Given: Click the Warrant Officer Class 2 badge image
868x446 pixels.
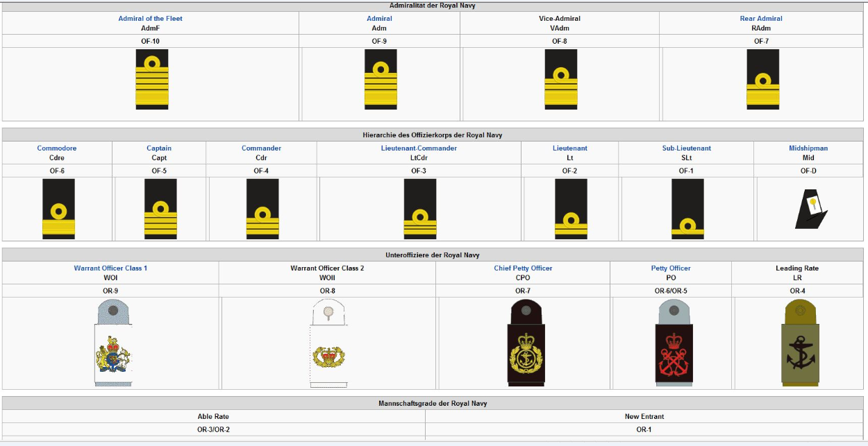Looking at the screenshot, I should [327, 344].
